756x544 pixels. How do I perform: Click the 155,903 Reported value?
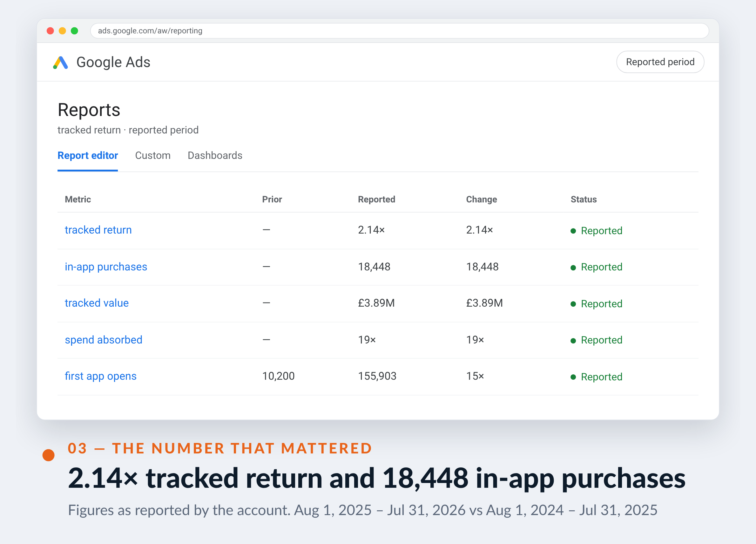click(x=377, y=376)
